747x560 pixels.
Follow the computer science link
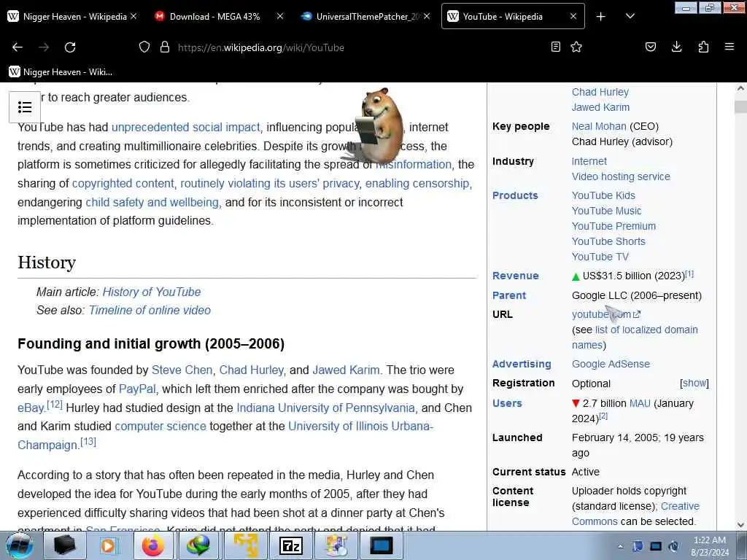[x=160, y=426]
